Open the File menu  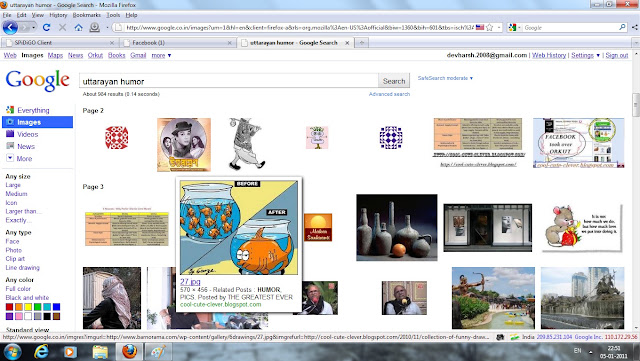pyautogui.click(x=7, y=15)
